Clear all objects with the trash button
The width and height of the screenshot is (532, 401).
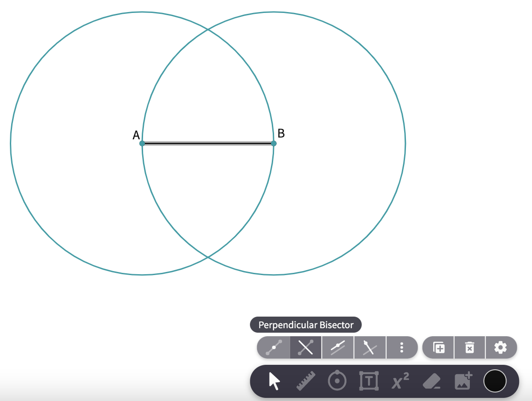(469, 347)
